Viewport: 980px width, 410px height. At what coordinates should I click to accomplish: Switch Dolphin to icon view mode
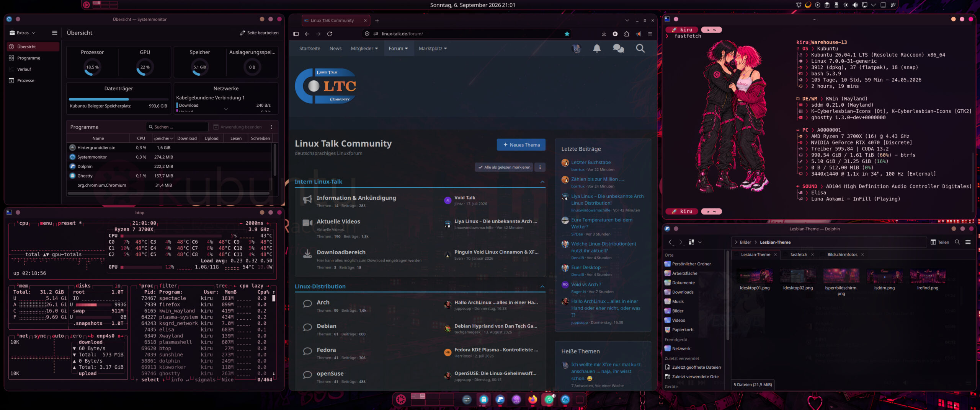point(691,242)
